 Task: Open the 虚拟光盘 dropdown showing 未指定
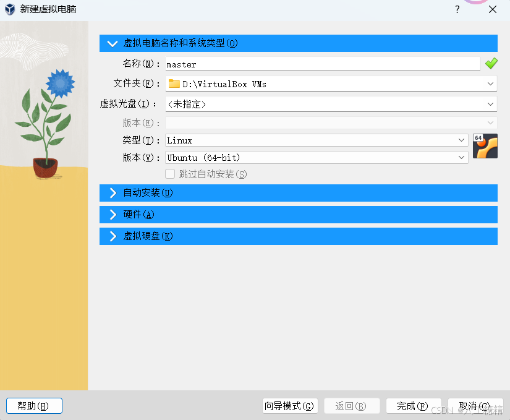tap(331, 104)
